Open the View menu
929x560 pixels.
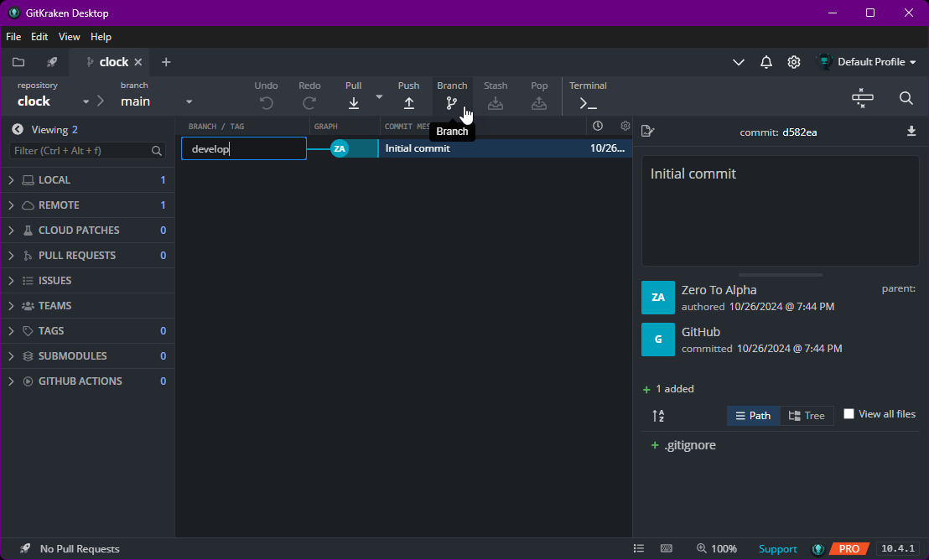point(70,37)
